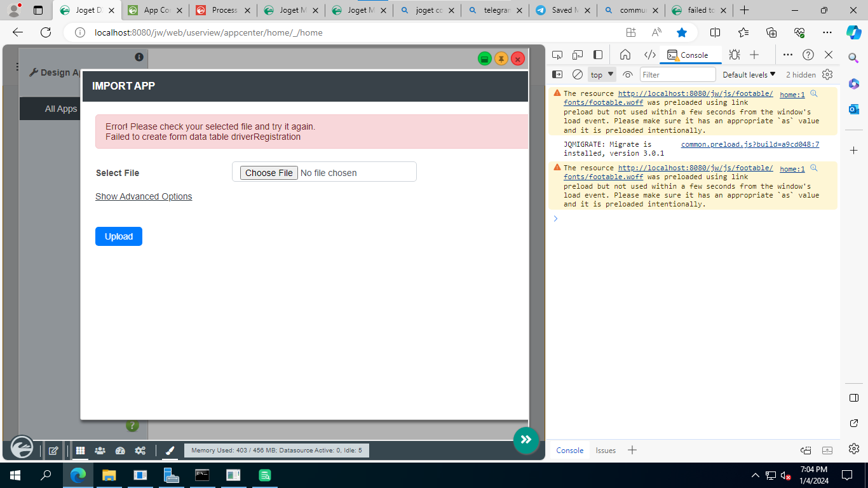Open the bug icon DevTools panel

point(735,55)
